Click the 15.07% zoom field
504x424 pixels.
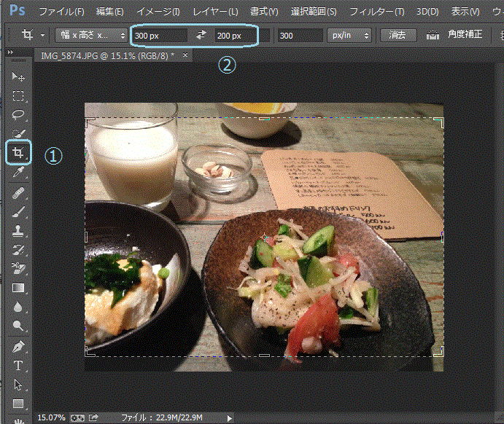click(x=51, y=418)
